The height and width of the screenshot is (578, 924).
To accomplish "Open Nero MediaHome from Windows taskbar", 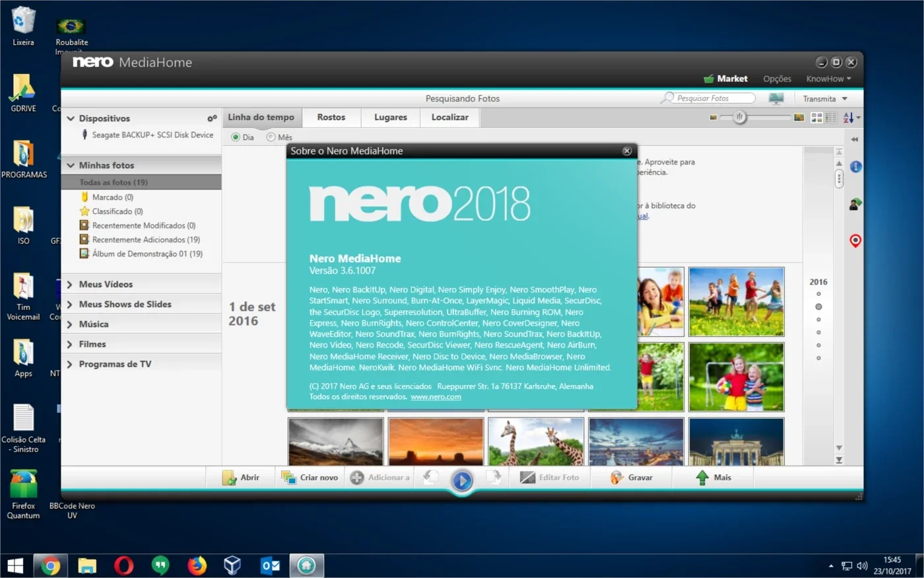I will (x=306, y=565).
